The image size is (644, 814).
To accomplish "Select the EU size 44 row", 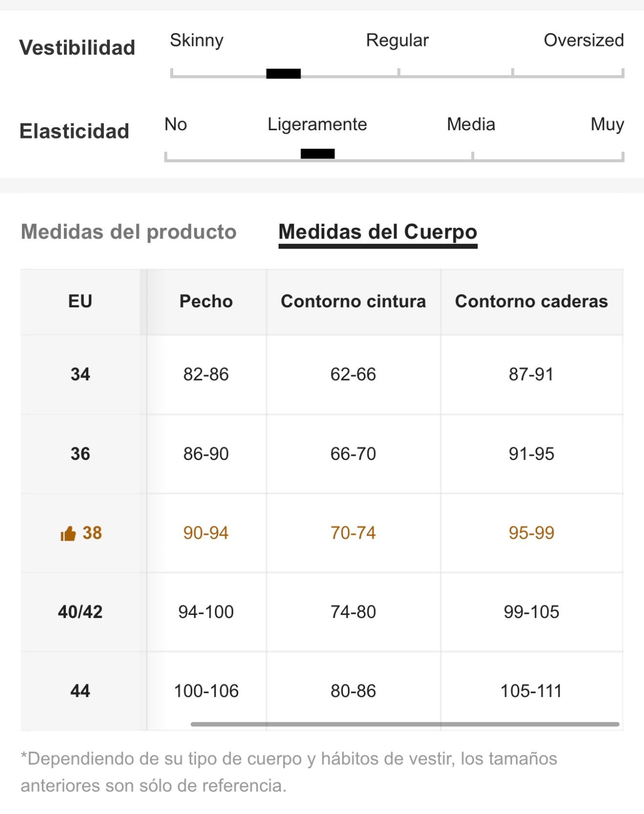I will (x=322, y=691).
